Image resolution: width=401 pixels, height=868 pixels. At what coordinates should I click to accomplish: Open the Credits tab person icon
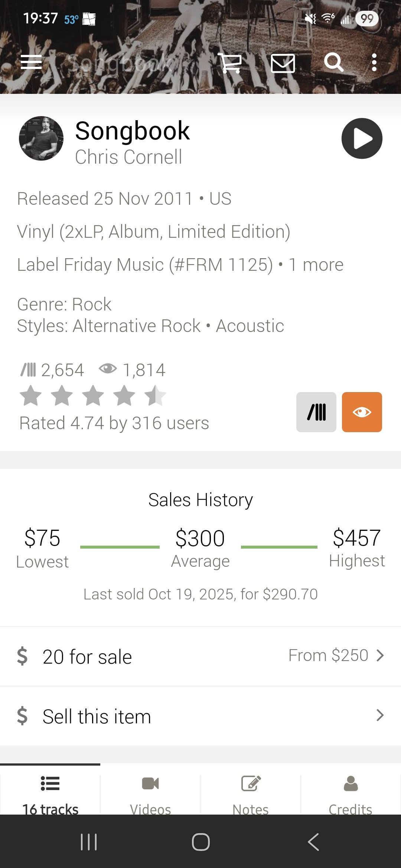[351, 784]
